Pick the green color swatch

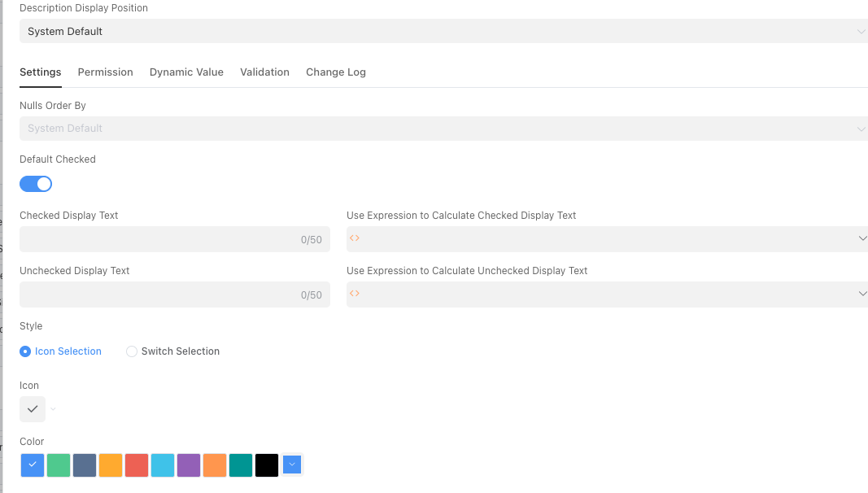[x=59, y=465]
